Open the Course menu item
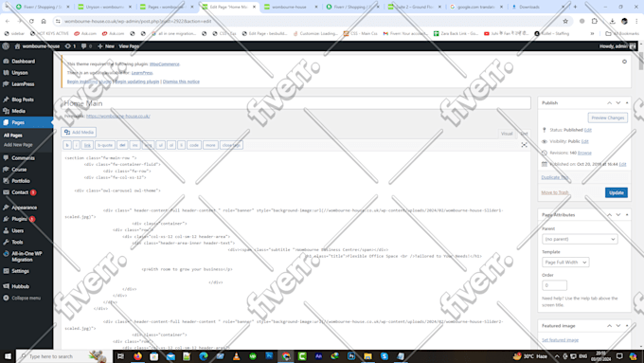The height and width of the screenshot is (363, 644). [19, 170]
